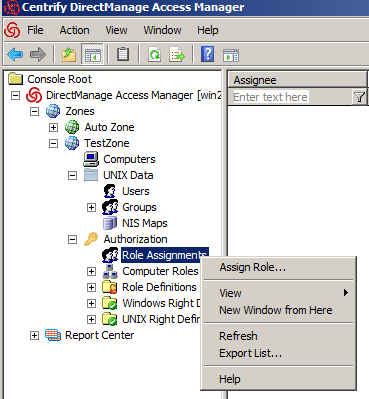The height and width of the screenshot is (399, 369).
Task: Select the NIS Maps tree item label
Action: click(145, 223)
